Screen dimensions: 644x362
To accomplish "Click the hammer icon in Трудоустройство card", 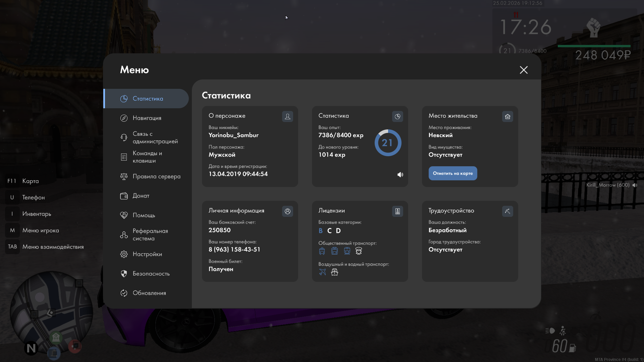I will [x=507, y=211].
